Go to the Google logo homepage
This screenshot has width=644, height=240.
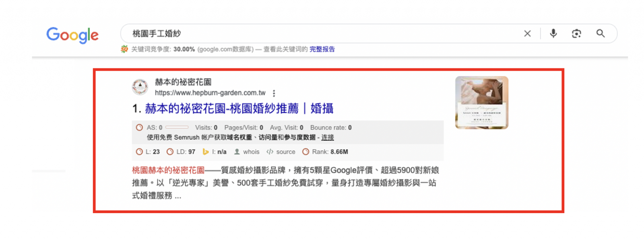[72, 35]
